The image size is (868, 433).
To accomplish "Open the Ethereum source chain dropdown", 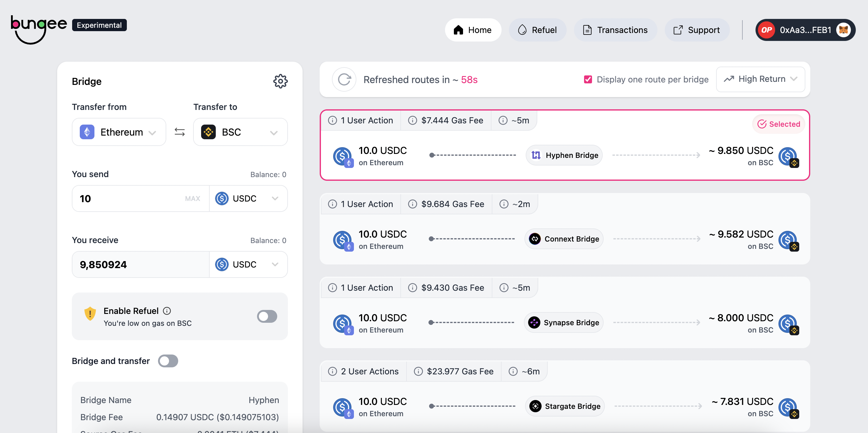I will (119, 132).
